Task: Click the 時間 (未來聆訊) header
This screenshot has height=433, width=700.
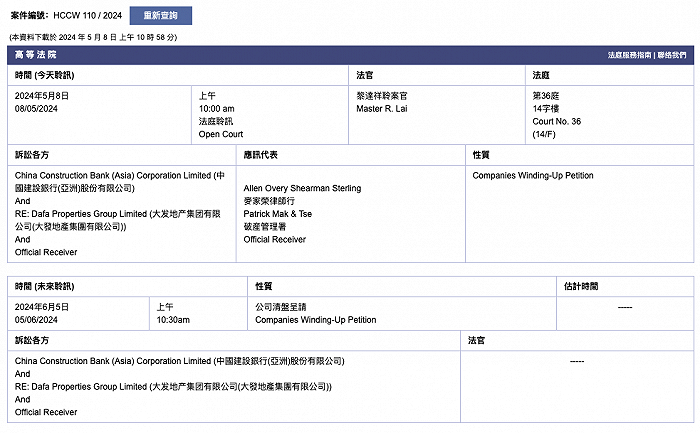Action: point(44,286)
